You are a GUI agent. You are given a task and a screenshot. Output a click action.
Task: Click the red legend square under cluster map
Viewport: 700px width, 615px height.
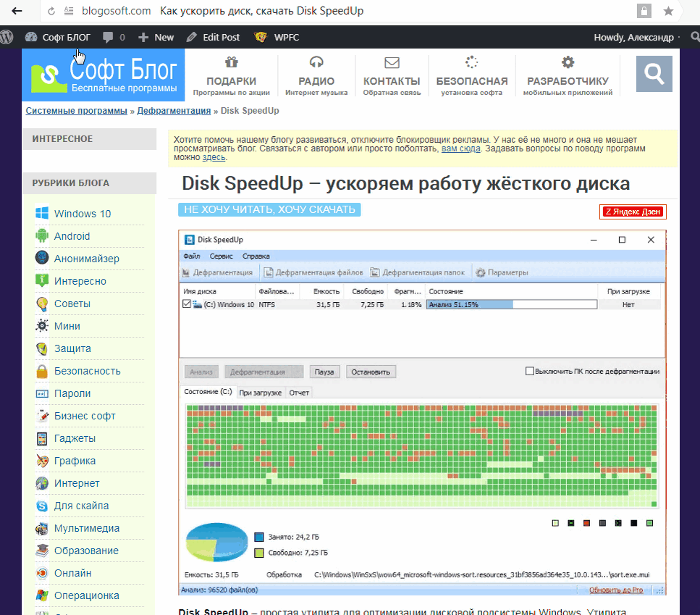[x=586, y=523]
